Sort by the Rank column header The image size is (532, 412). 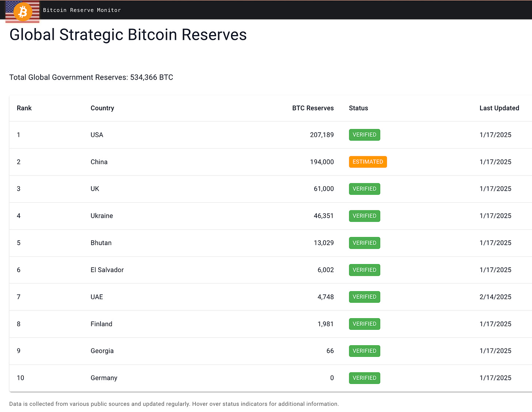24,108
